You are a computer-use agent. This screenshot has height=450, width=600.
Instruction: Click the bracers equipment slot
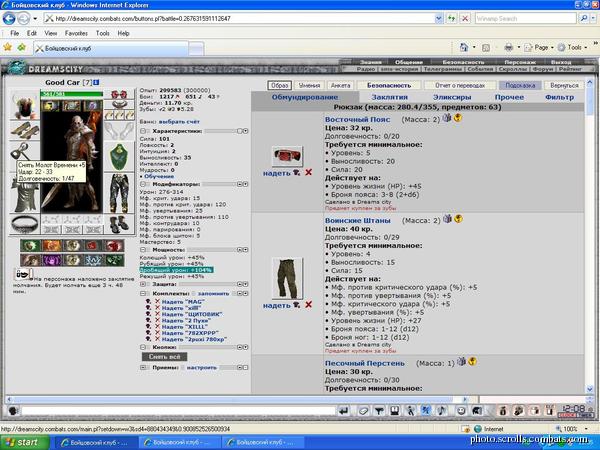pyautogui.click(x=24, y=130)
